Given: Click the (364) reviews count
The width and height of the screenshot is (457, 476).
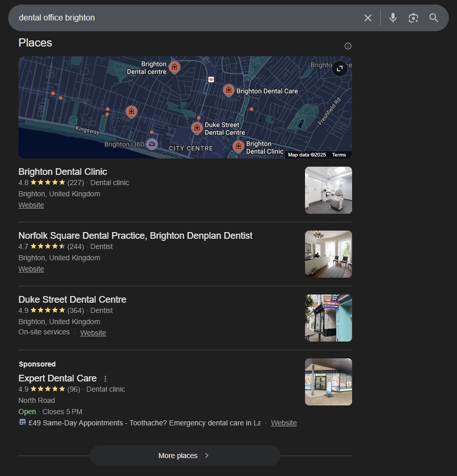Looking at the screenshot, I should coord(76,310).
